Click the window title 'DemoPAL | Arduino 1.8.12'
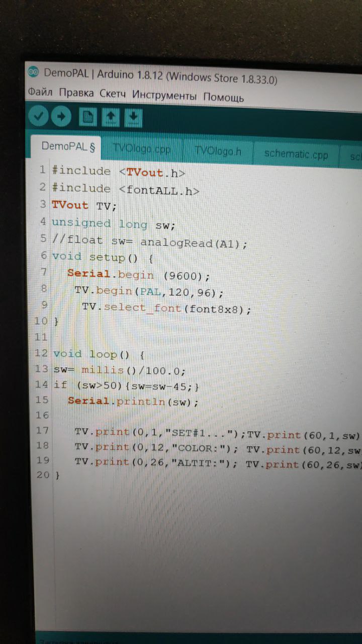Viewport: 362px width, 644px height. click(x=103, y=73)
